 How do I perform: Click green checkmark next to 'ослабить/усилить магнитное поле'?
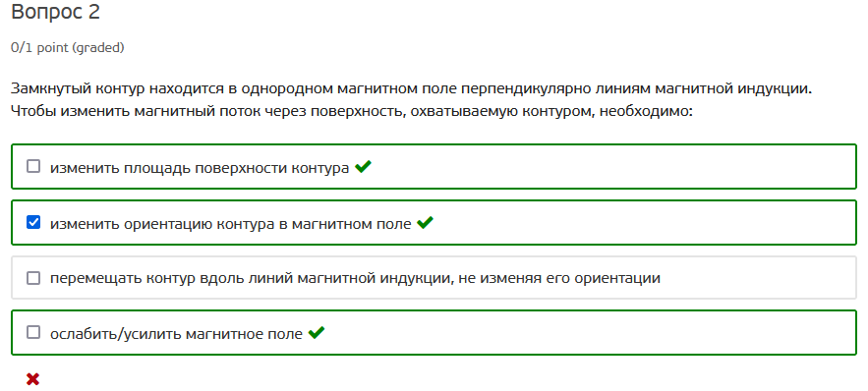pyautogui.click(x=317, y=333)
